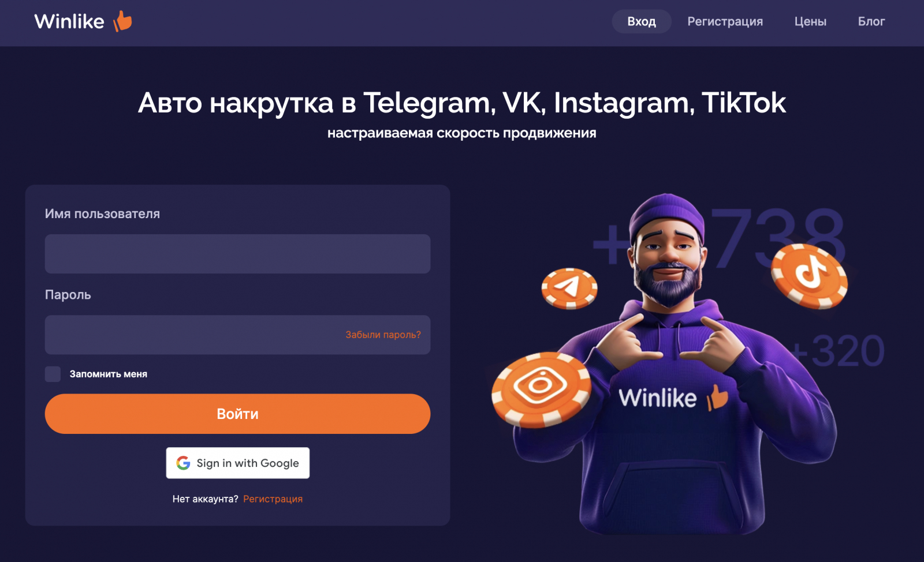Open Регистрация link under login form
This screenshot has height=562, width=924.
pos(273,499)
